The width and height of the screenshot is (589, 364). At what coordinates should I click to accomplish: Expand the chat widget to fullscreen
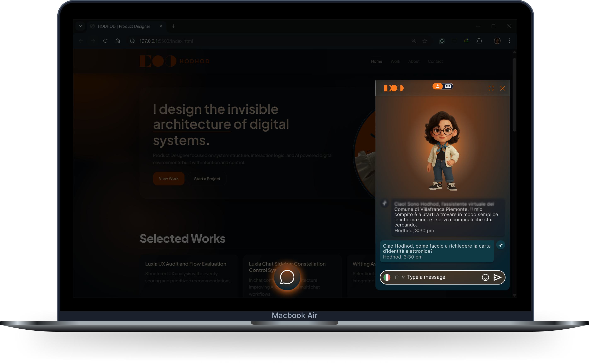(491, 88)
